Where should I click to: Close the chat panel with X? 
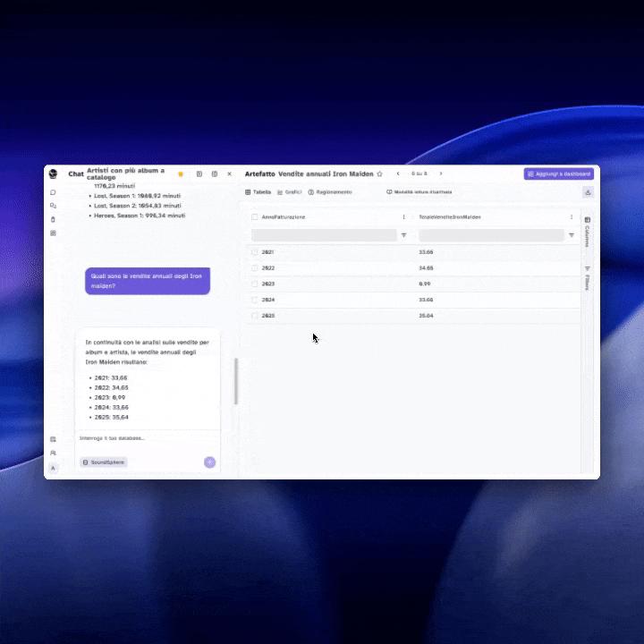[x=230, y=174]
